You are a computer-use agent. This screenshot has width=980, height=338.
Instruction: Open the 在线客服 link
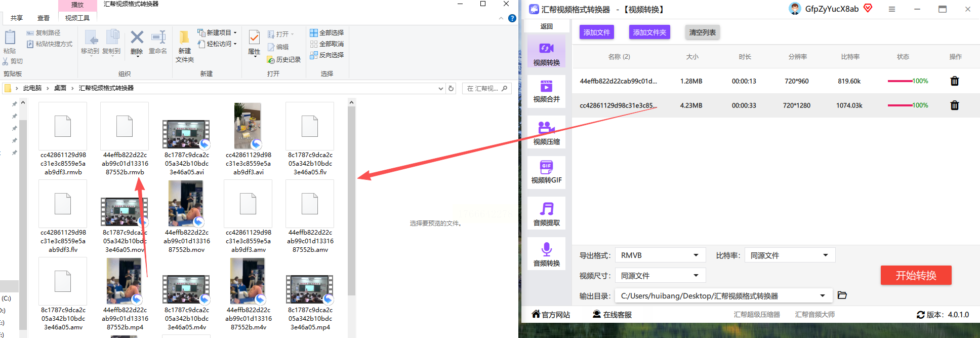coord(612,315)
